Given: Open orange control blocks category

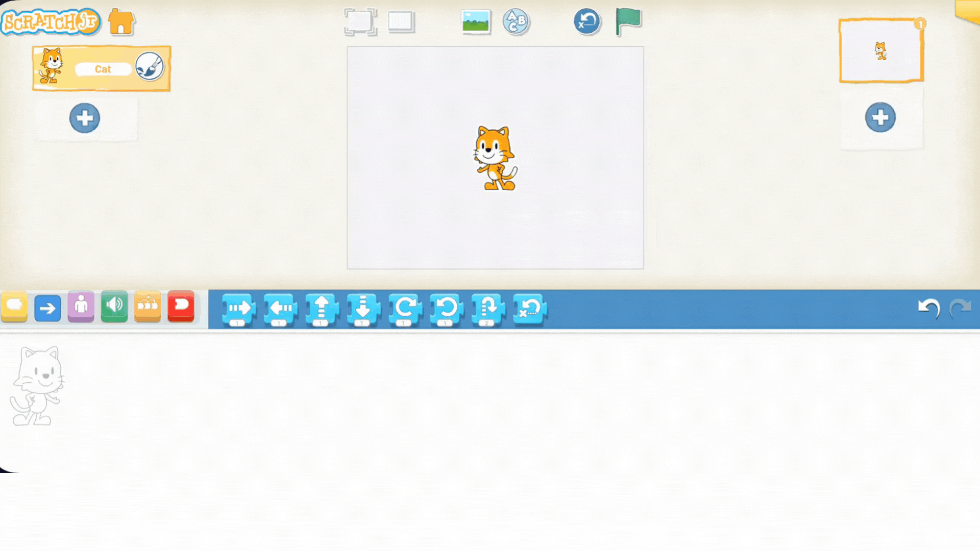Looking at the screenshot, I should [x=148, y=307].
